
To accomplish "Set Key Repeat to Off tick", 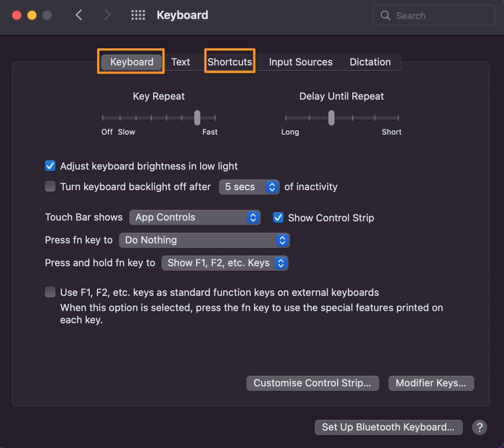I will [x=103, y=118].
